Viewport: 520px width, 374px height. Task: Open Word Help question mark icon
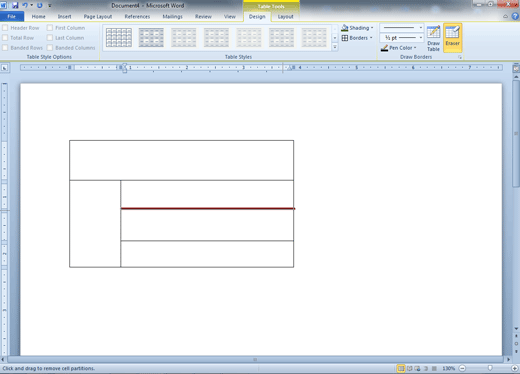pos(515,16)
